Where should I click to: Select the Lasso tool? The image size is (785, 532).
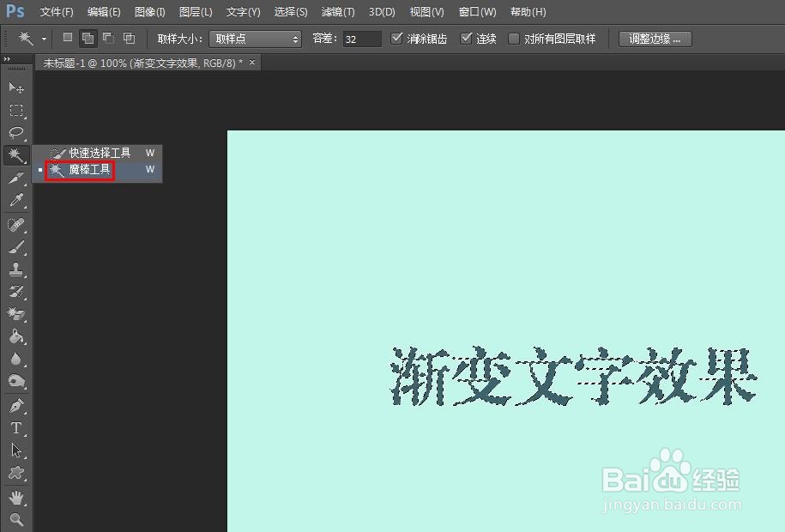16,132
